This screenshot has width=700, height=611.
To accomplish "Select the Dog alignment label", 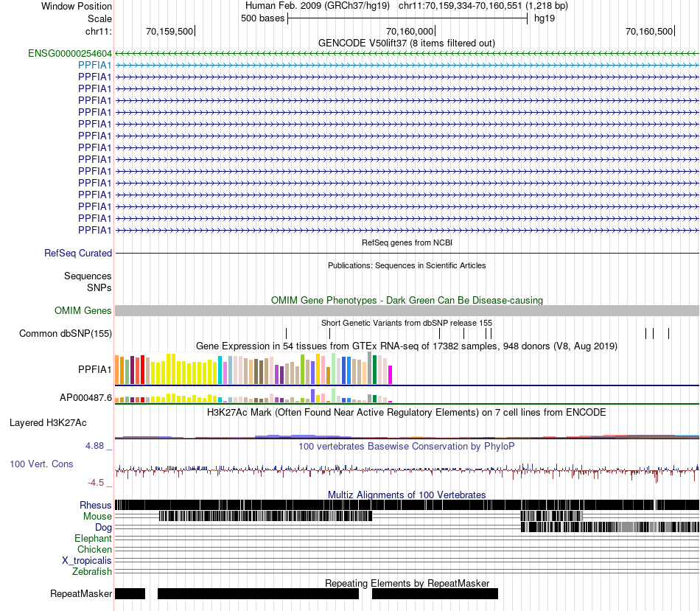I will pyautogui.click(x=103, y=528).
